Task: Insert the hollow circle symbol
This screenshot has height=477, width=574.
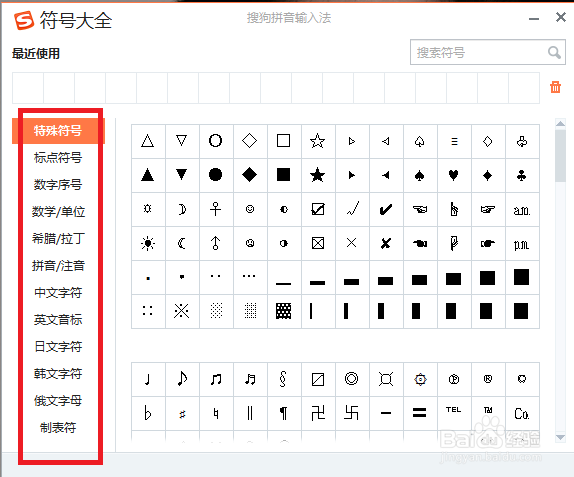Action: point(216,141)
